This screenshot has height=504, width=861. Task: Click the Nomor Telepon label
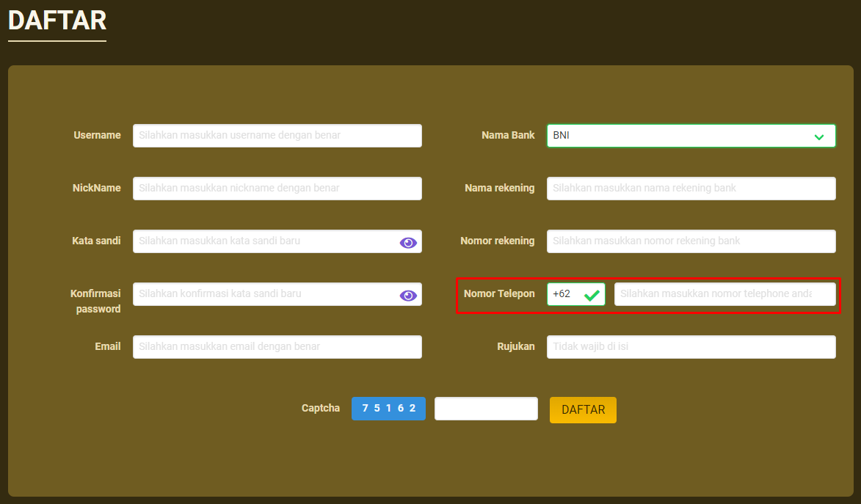click(499, 293)
